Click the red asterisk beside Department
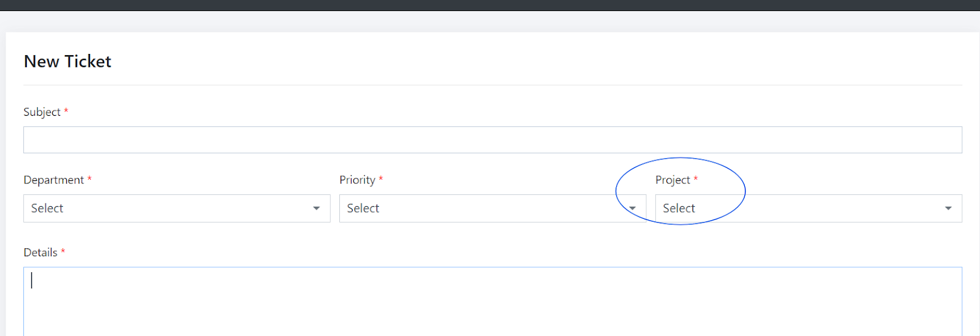980x336 pixels. tap(89, 179)
